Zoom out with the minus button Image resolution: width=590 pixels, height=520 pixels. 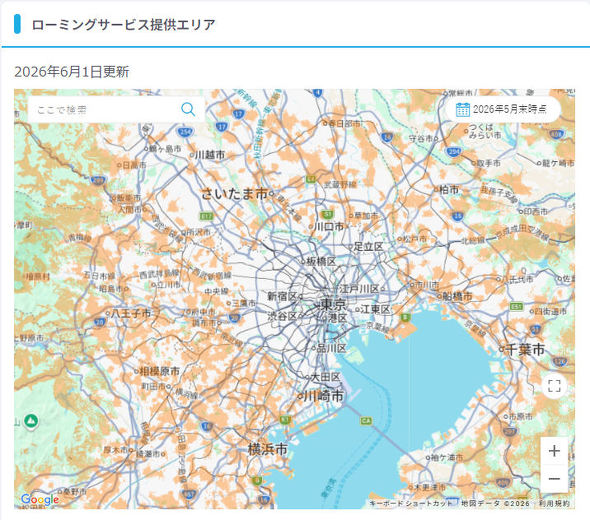(x=554, y=479)
